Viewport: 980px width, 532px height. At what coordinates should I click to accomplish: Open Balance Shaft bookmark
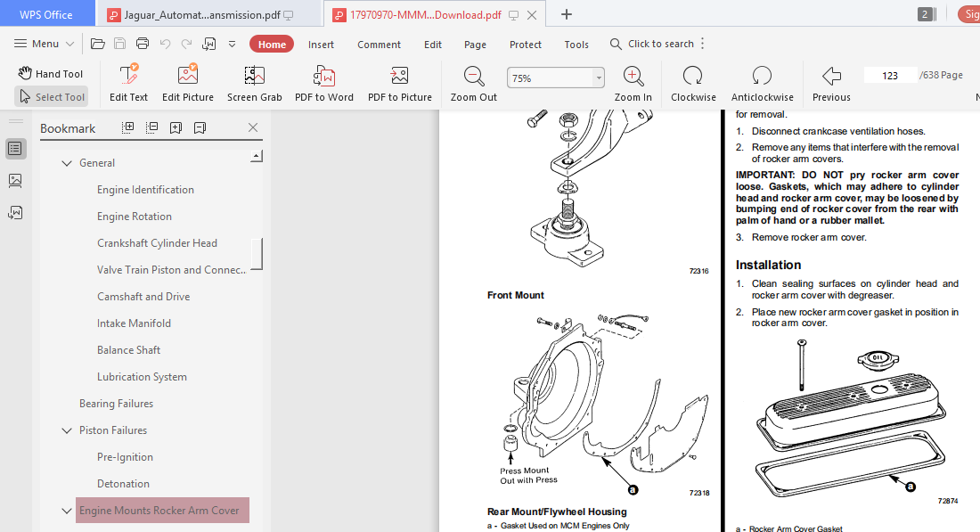point(129,350)
